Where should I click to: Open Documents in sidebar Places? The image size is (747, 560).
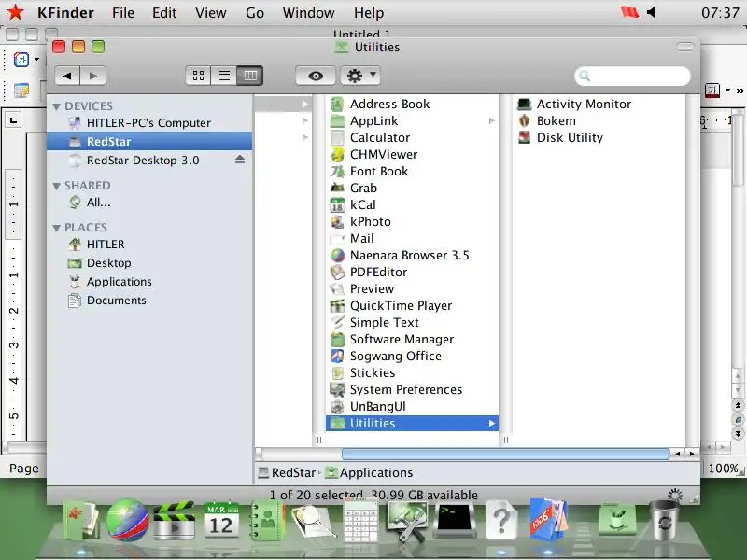tap(149, 301)
